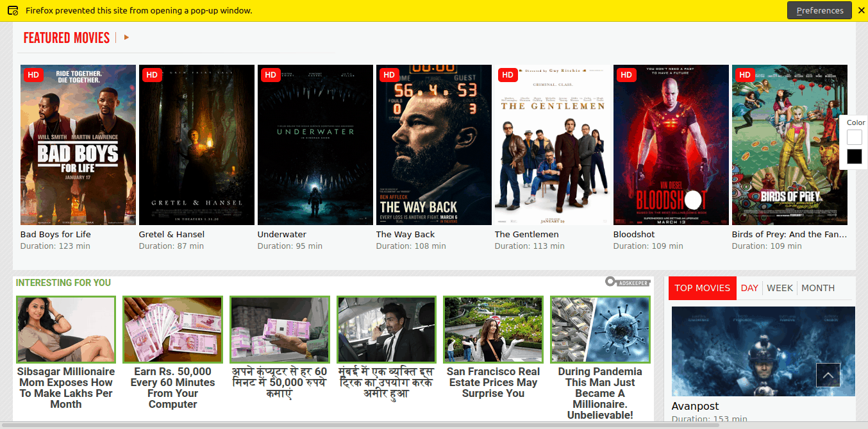Screen dimensions: 868x429
Task: Switch to the WEEK tab
Action: (x=780, y=288)
